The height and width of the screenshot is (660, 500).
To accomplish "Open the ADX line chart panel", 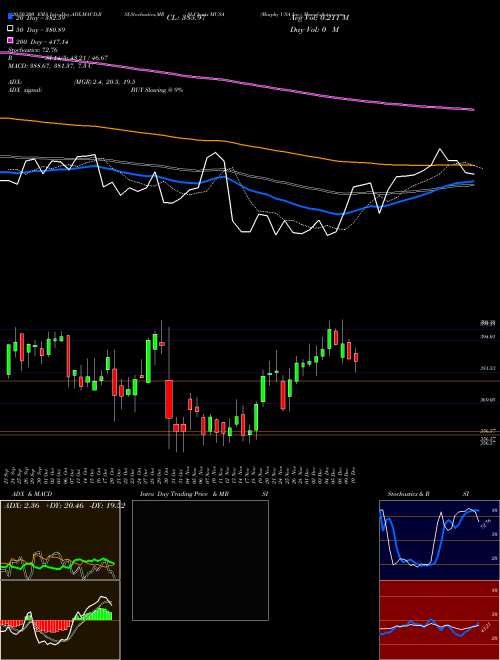I will click(x=60, y=540).
